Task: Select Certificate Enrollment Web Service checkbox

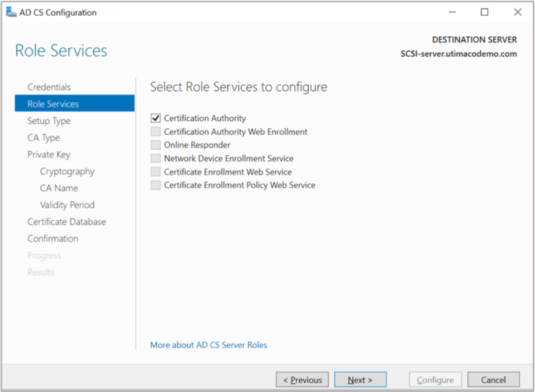Action: [x=155, y=172]
